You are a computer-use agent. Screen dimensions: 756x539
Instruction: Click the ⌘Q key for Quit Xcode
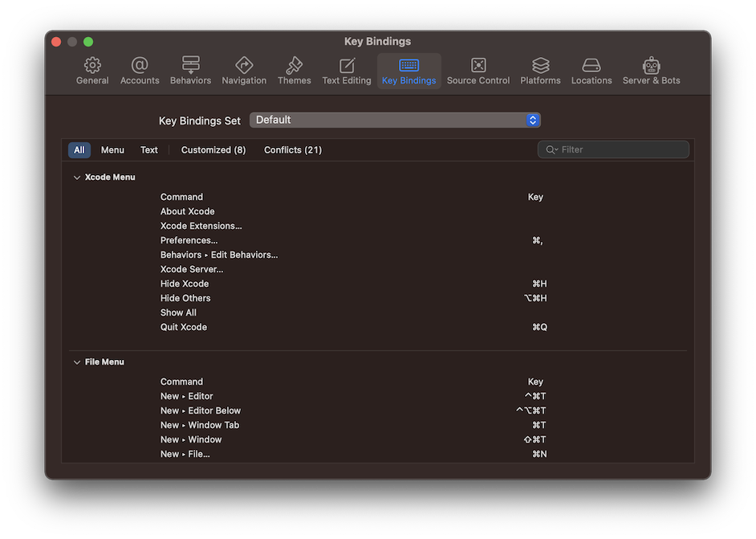click(x=539, y=327)
